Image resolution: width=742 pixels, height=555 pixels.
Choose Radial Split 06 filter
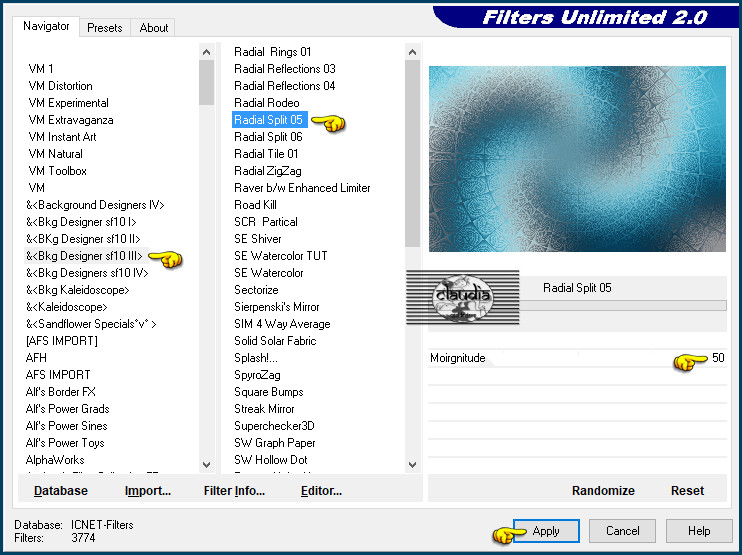(x=268, y=137)
